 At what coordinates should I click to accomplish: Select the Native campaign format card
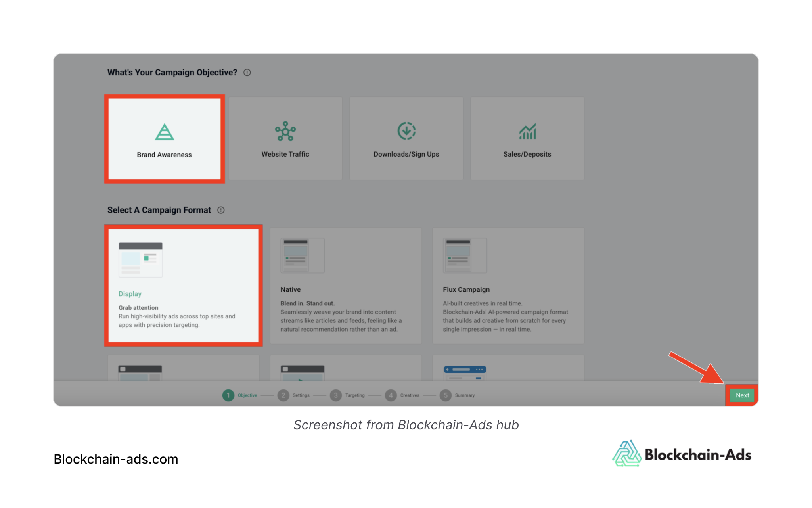point(346,286)
